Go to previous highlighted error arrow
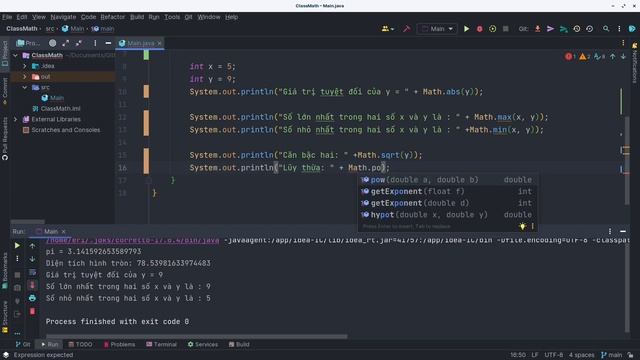 (613, 57)
